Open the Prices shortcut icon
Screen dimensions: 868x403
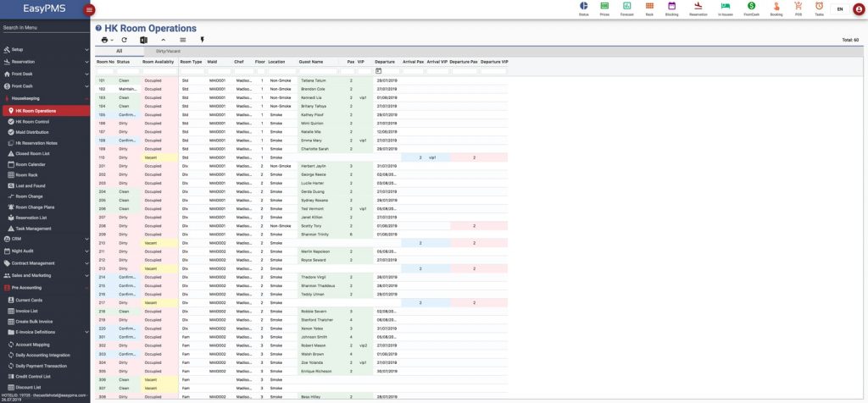604,6
